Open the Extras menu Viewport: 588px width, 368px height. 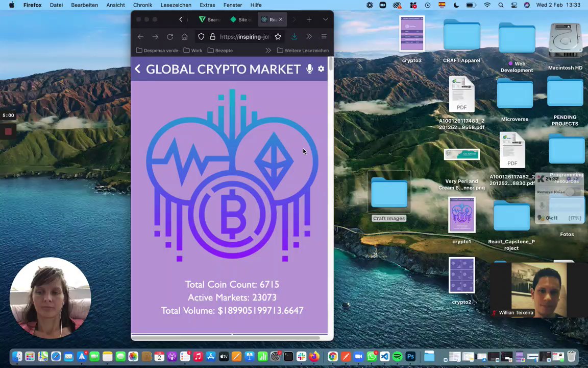207,5
